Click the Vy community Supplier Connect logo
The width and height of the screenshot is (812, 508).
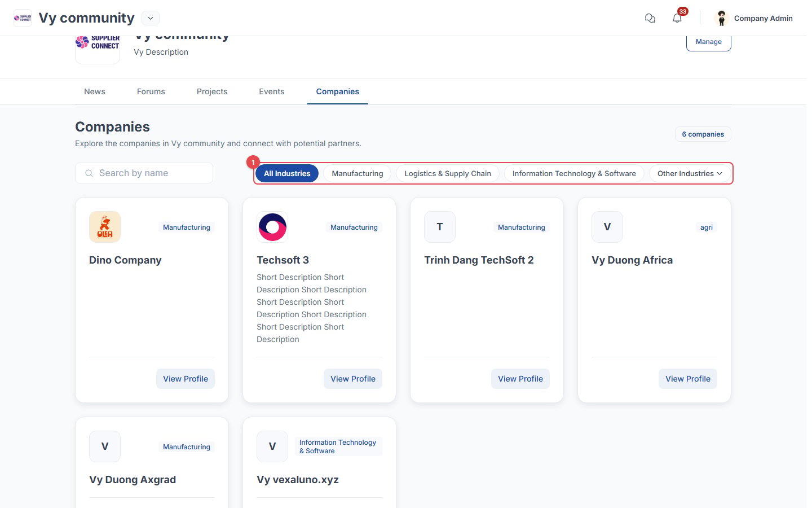[98, 47]
